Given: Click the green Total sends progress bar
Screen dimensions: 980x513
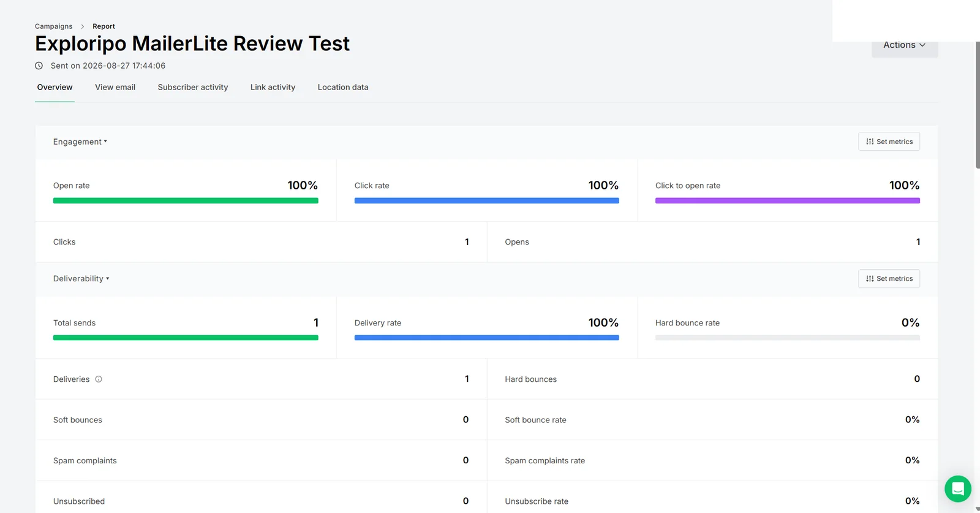Looking at the screenshot, I should (x=186, y=338).
